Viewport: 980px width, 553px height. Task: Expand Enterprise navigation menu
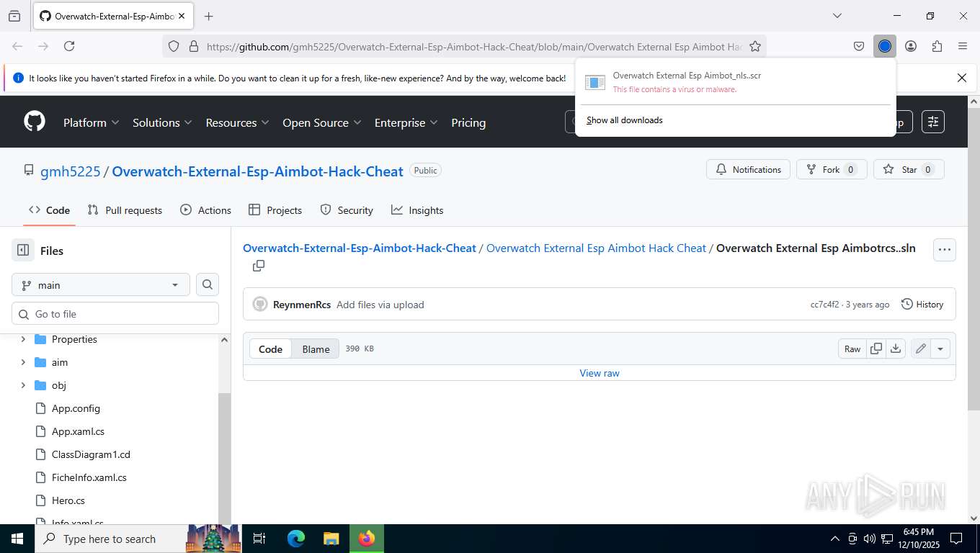click(406, 122)
